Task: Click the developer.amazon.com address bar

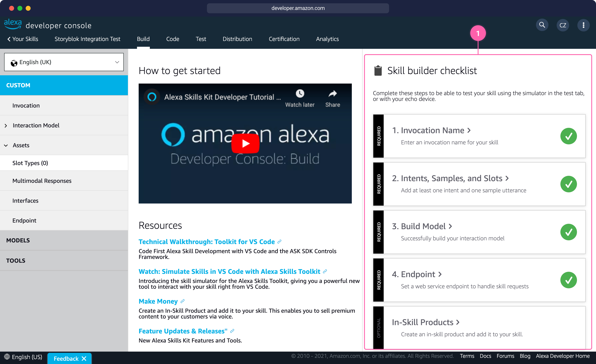Action: [298, 8]
